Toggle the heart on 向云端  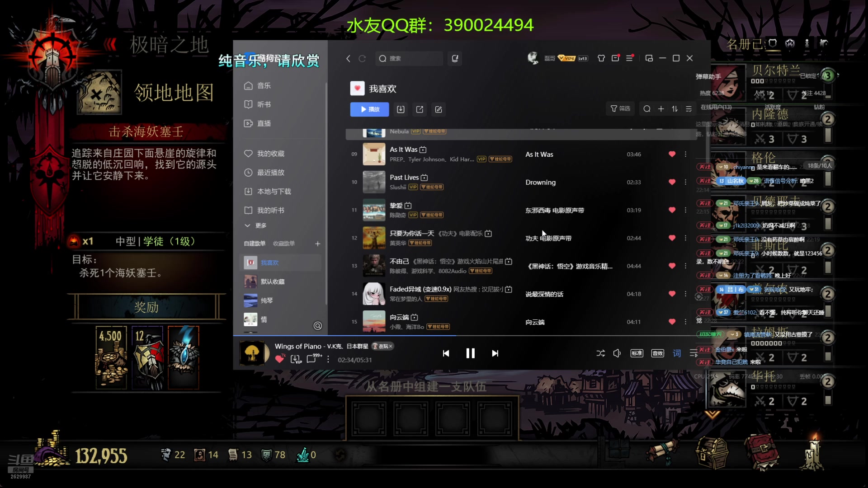(672, 322)
